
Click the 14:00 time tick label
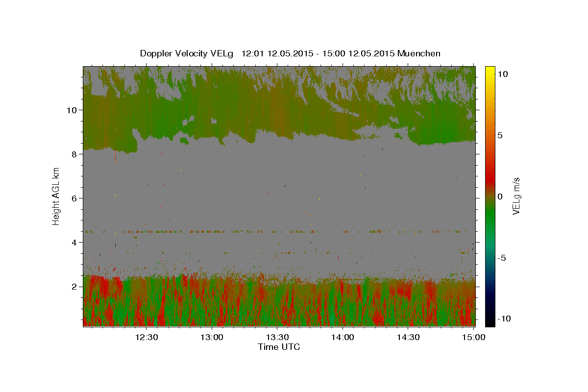(x=343, y=337)
